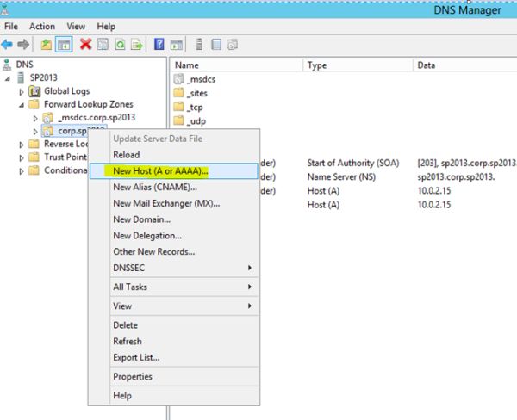
Task: Select New Domain... in context menu
Action: (x=174, y=219)
